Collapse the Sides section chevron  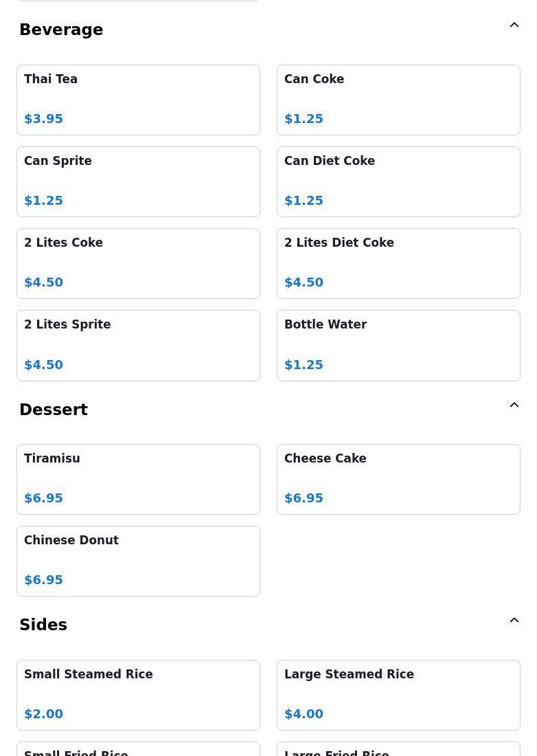click(x=514, y=621)
